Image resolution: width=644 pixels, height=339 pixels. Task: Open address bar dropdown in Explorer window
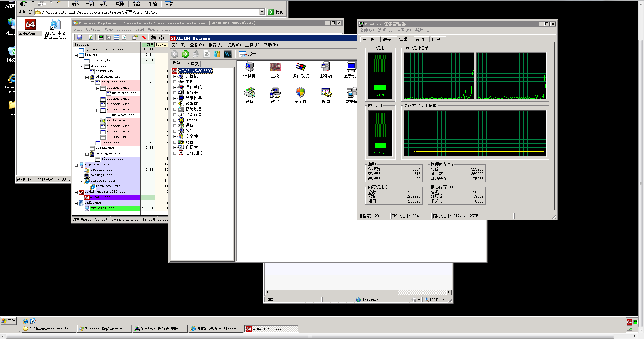tap(262, 12)
